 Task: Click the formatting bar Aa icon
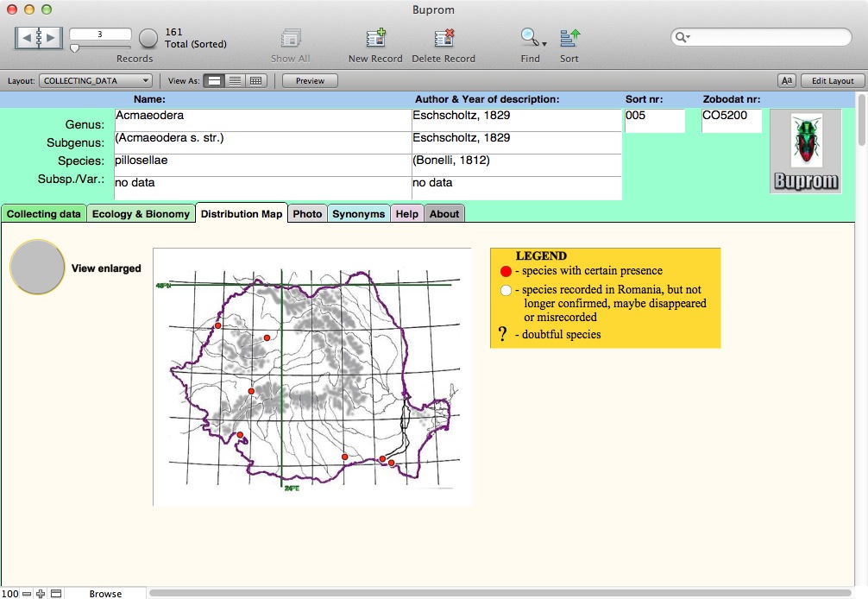pyautogui.click(x=786, y=80)
